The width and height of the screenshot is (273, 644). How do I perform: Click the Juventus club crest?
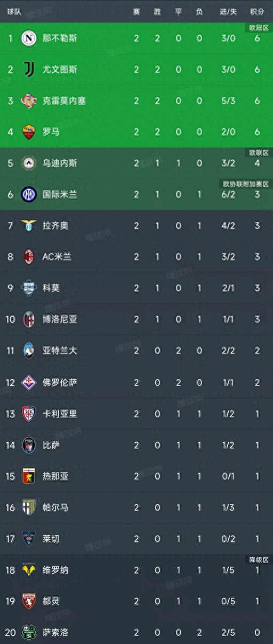pos(29,69)
